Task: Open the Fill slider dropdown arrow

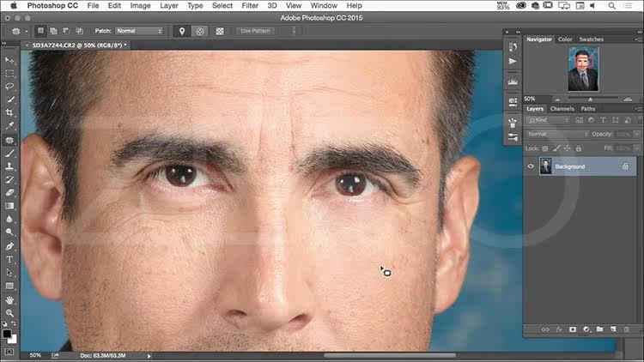Action: pos(636,148)
